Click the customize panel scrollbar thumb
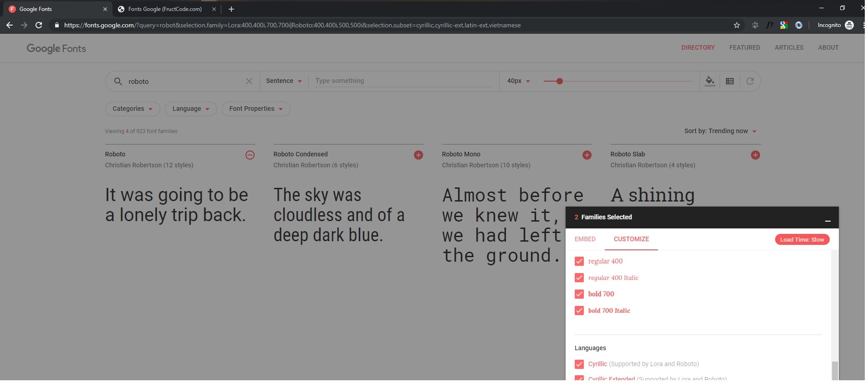The image size is (868, 383). click(834, 371)
